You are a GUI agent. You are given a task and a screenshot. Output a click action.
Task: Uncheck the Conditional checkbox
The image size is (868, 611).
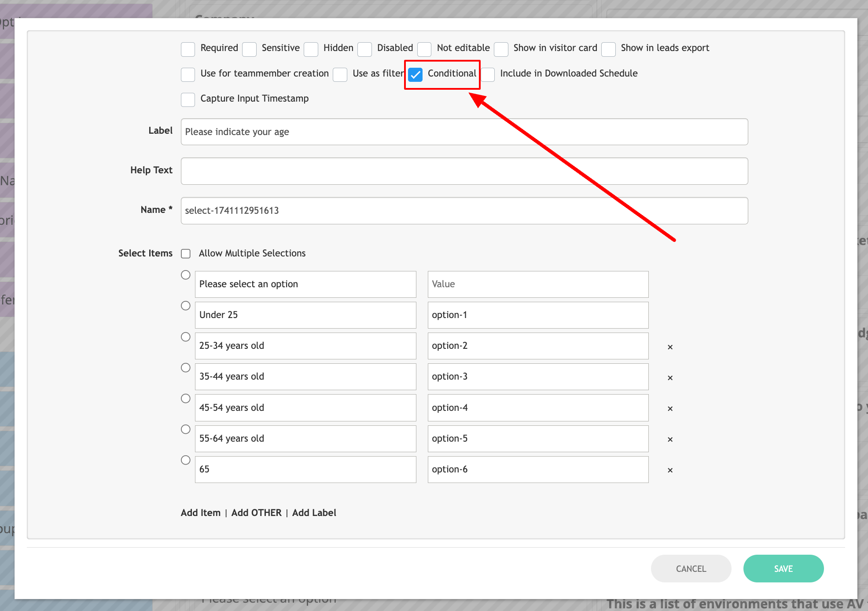pyautogui.click(x=415, y=74)
